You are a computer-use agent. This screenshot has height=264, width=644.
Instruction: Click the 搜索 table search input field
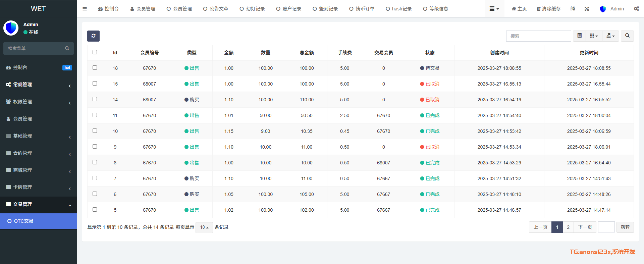[538, 36]
